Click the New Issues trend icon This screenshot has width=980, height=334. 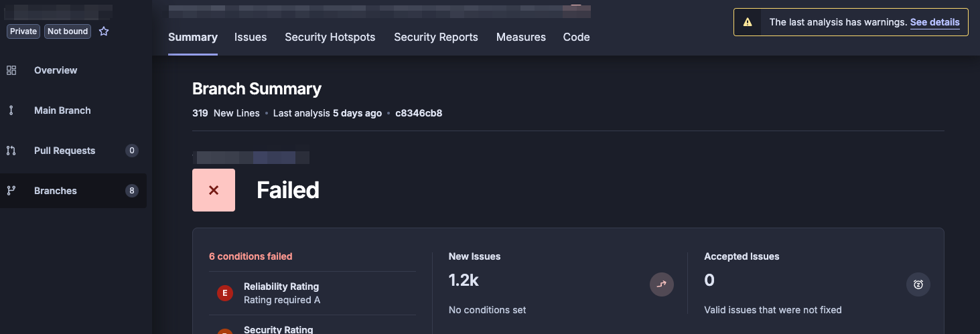pos(662,284)
